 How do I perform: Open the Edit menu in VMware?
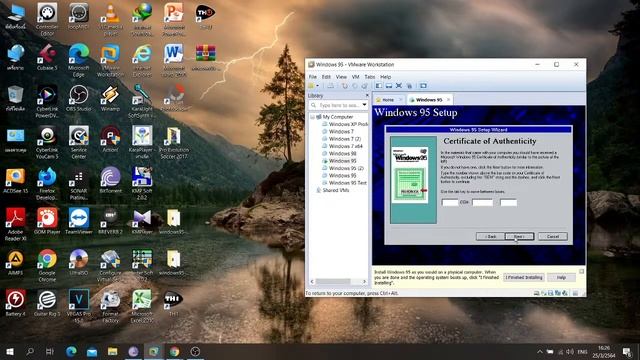[326, 77]
